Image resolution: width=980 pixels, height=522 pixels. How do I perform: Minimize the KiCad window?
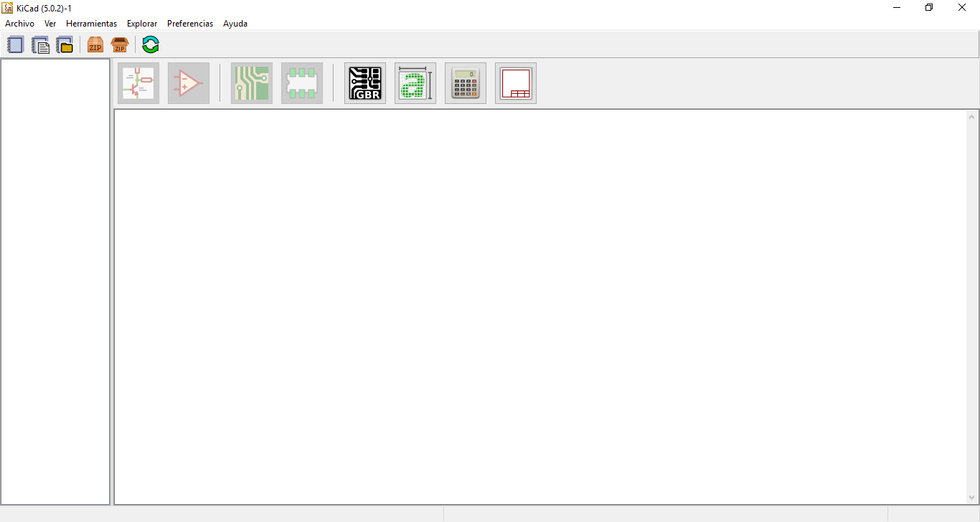click(897, 8)
